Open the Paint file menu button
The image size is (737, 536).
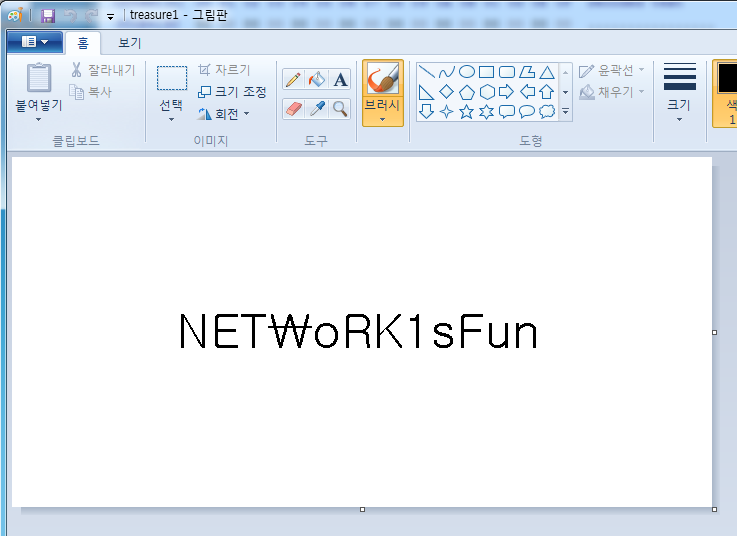point(35,42)
